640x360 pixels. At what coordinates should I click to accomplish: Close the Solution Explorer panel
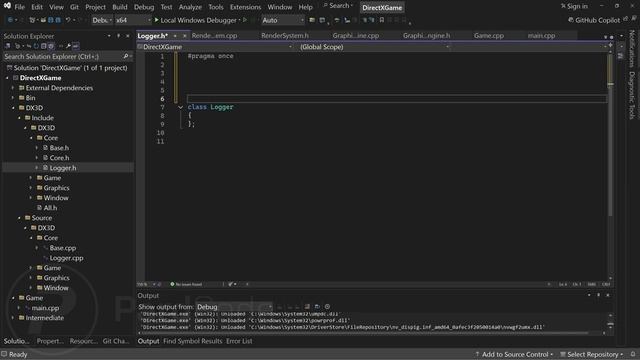[128, 36]
